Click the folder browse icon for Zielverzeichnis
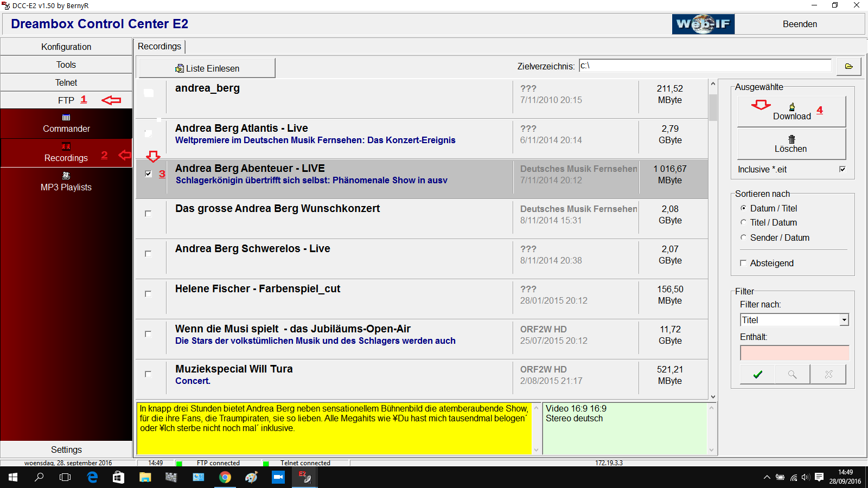Image resolution: width=868 pixels, height=488 pixels. pyautogui.click(x=849, y=66)
